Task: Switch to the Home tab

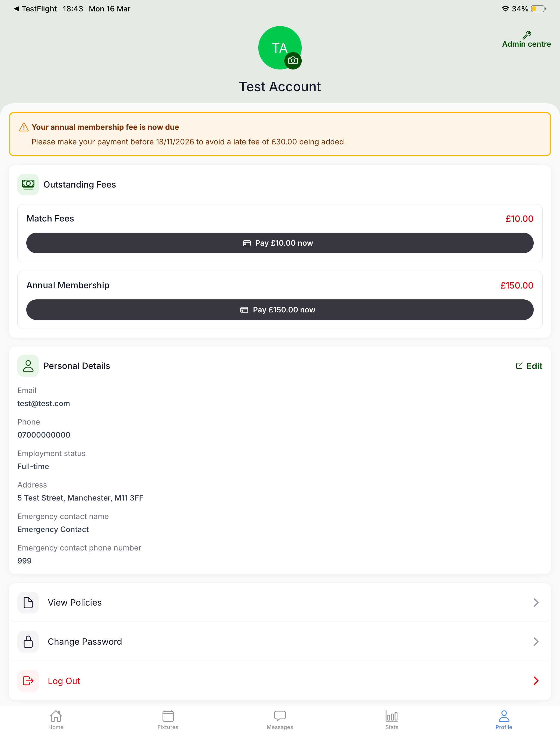Action: (56, 720)
